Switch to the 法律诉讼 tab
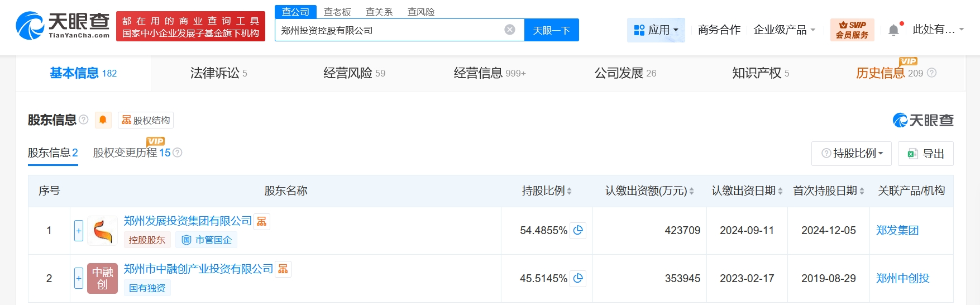This screenshot has height=305, width=980. tap(218, 73)
